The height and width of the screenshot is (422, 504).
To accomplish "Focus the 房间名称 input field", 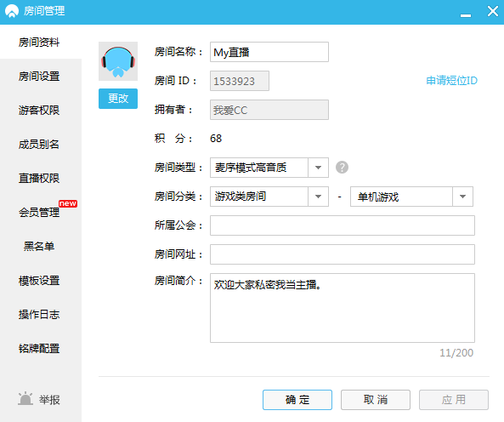I will pyautogui.click(x=269, y=52).
